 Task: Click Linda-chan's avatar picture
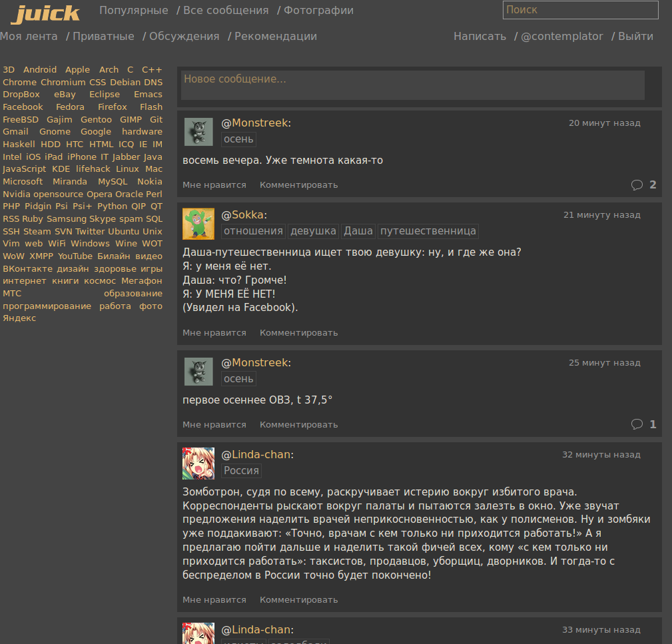[198, 463]
